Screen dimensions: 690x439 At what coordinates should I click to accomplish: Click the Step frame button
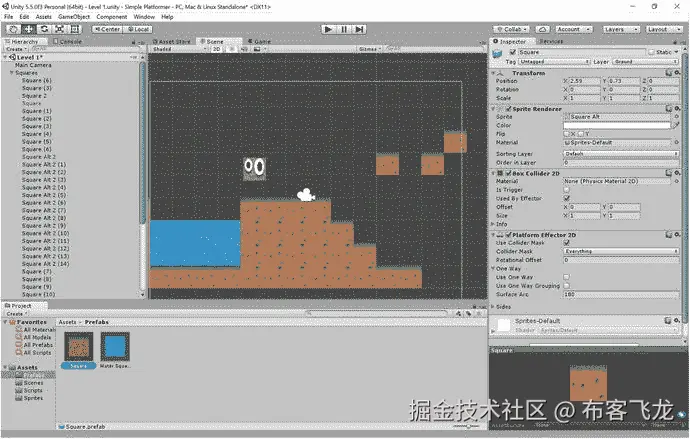tap(359, 29)
